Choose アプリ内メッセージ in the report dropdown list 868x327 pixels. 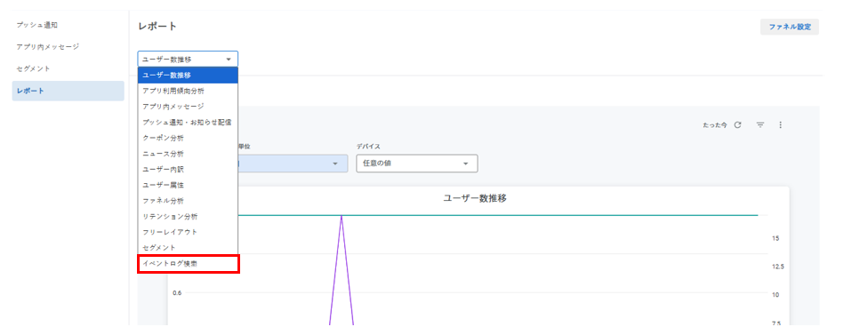[188, 107]
